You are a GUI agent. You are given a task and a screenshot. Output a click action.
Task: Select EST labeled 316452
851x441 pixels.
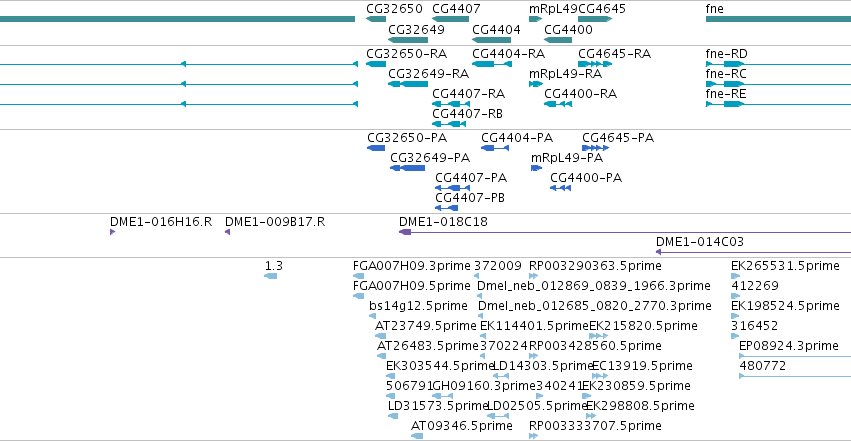(x=754, y=326)
